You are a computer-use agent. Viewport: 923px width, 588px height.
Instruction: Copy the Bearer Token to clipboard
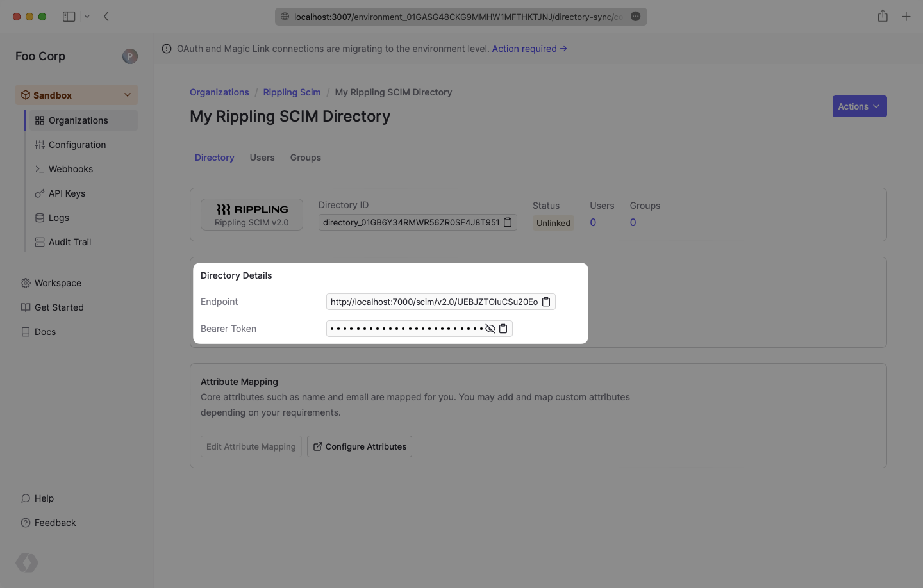[503, 329]
